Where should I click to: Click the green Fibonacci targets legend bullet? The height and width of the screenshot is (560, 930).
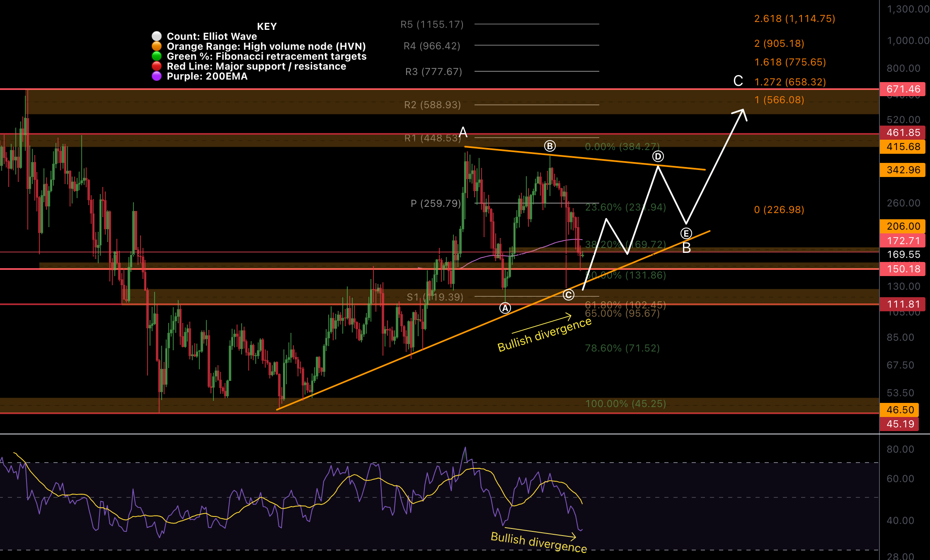pos(157,56)
